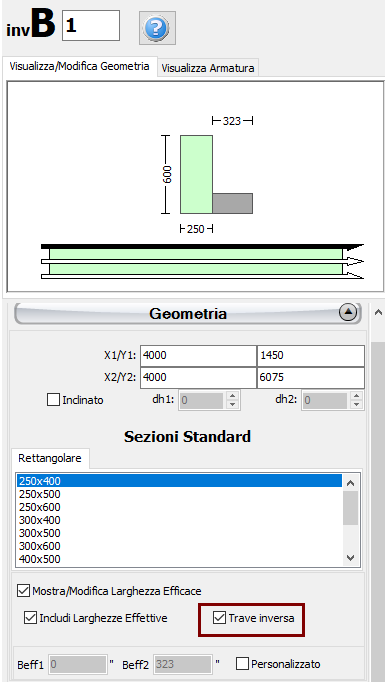This screenshot has width=385, height=682.
Task: Click the X1 coordinate field showing 4000
Action: 198,355
